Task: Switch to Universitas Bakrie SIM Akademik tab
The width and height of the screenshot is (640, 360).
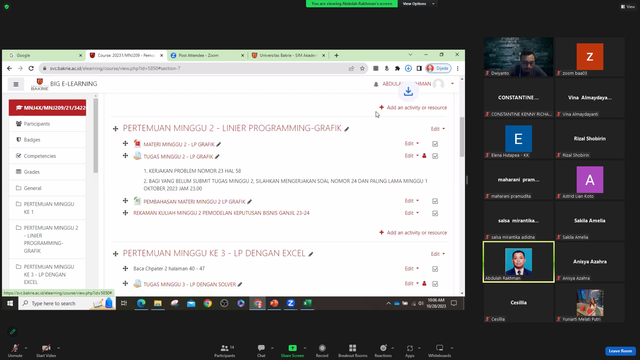Action: (288, 55)
